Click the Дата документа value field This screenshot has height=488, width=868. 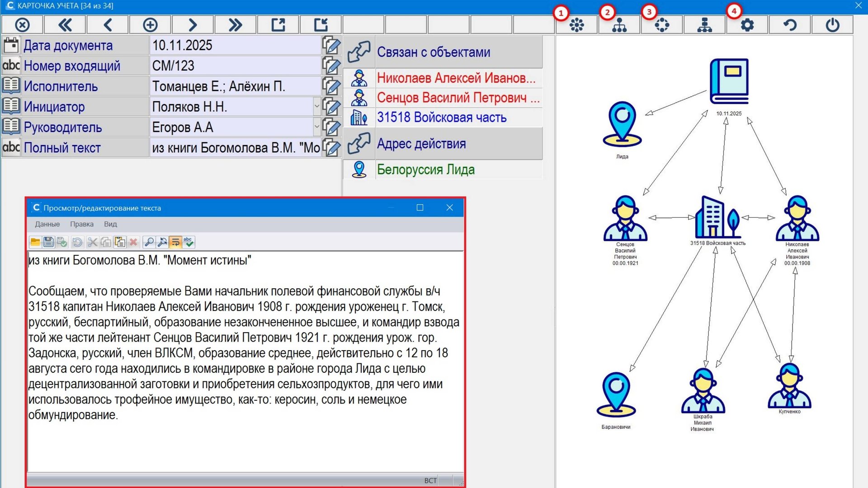pos(235,45)
